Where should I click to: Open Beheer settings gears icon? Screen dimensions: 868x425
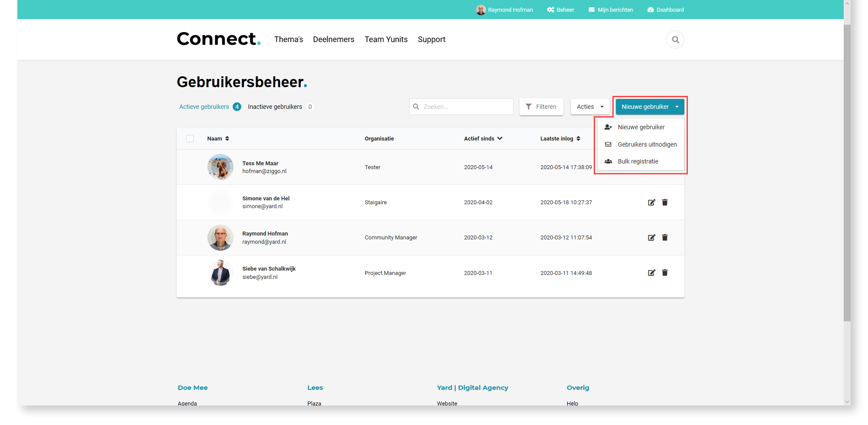550,10
